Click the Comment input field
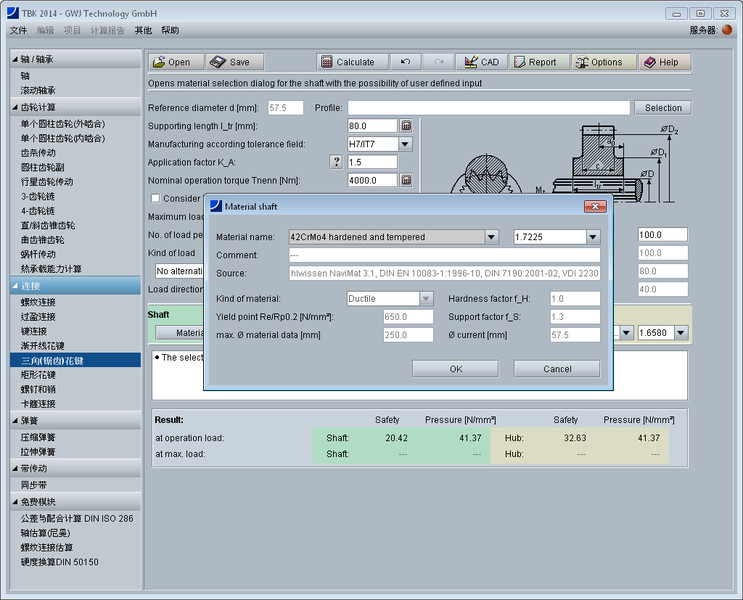This screenshot has width=743, height=600. coord(443,256)
